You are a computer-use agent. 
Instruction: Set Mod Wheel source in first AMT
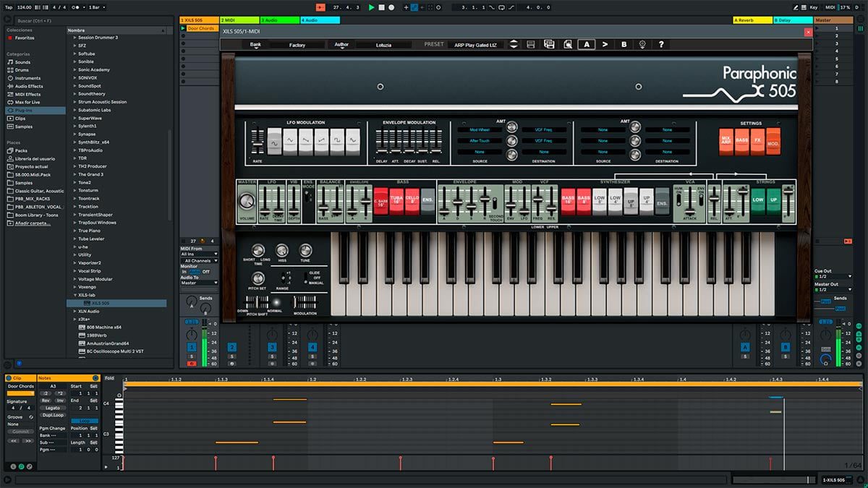click(480, 129)
